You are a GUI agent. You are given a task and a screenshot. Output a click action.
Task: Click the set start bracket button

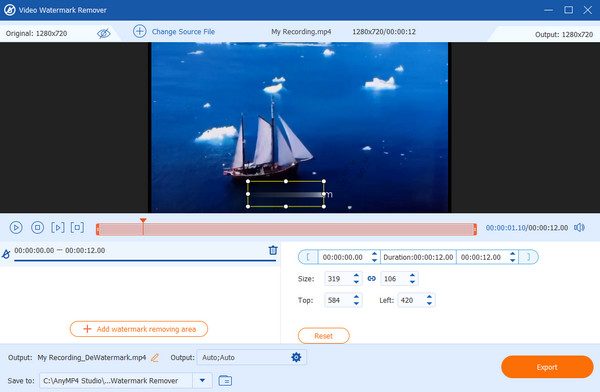308,257
